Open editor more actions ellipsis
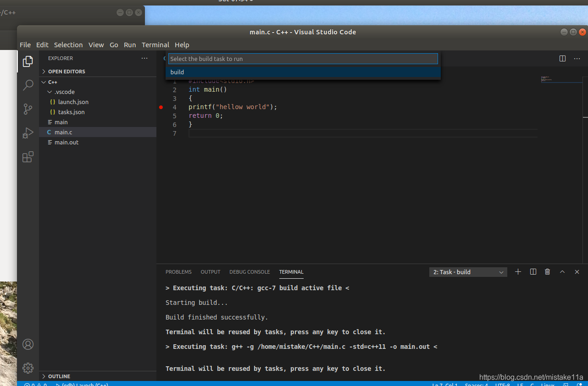 tap(577, 58)
